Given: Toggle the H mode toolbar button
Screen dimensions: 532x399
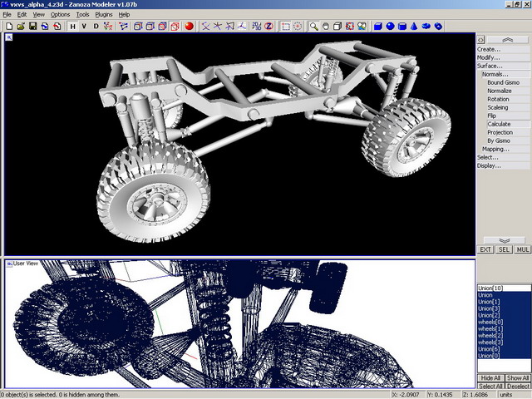Looking at the screenshot, I should [x=72, y=27].
